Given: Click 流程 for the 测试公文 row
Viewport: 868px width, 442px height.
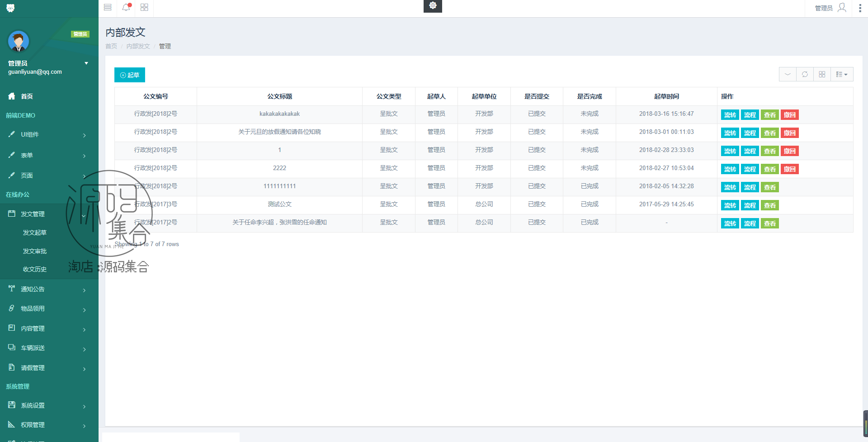Looking at the screenshot, I should [750, 205].
